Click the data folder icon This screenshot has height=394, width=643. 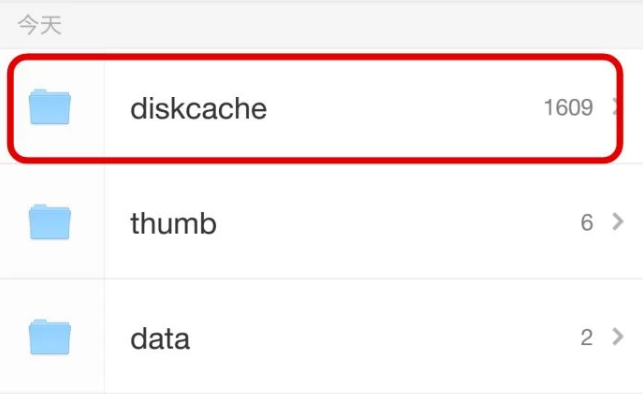(50, 337)
